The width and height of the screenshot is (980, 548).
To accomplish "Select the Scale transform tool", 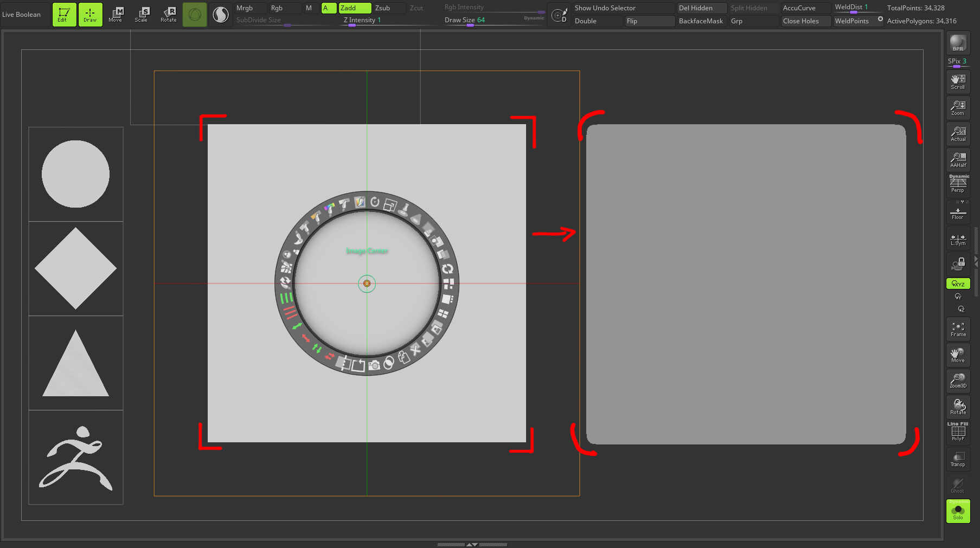I will [x=142, y=15].
